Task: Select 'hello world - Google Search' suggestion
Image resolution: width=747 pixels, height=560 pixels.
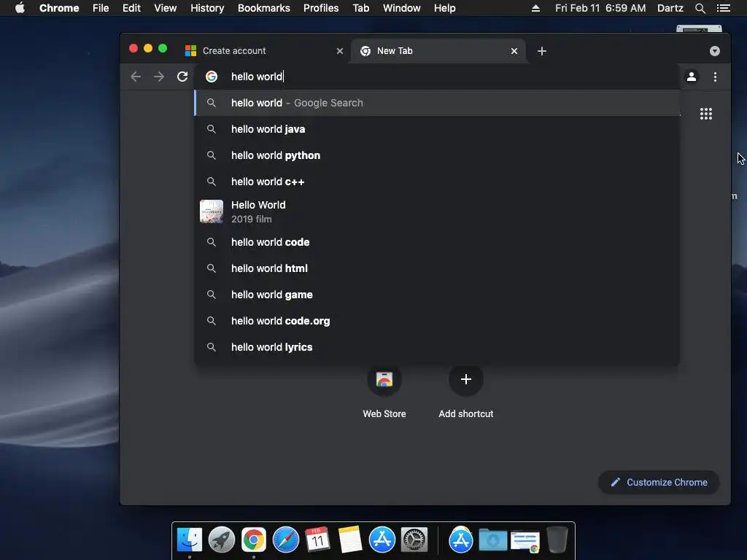Action: pyautogui.click(x=438, y=103)
